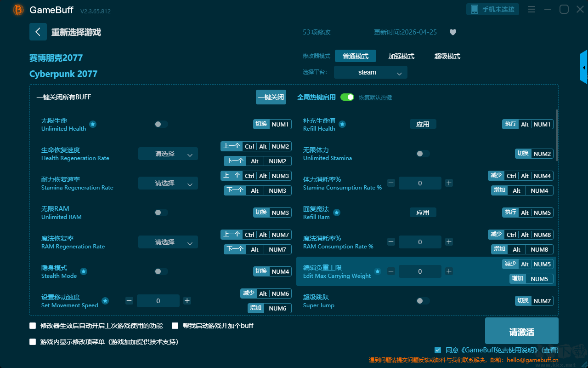Open Health Regeneration Rate dropdown
This screenshot has width=588, height=368.
[168, 154]
